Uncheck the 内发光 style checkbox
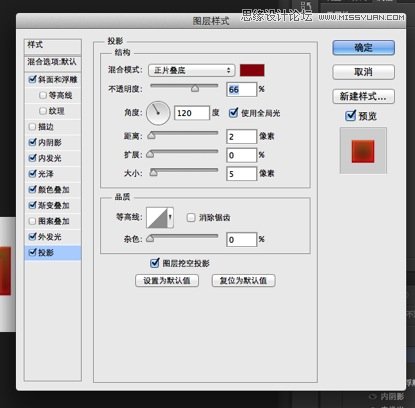This screenshot has width=415, height=408. click(x=32, y=158)
